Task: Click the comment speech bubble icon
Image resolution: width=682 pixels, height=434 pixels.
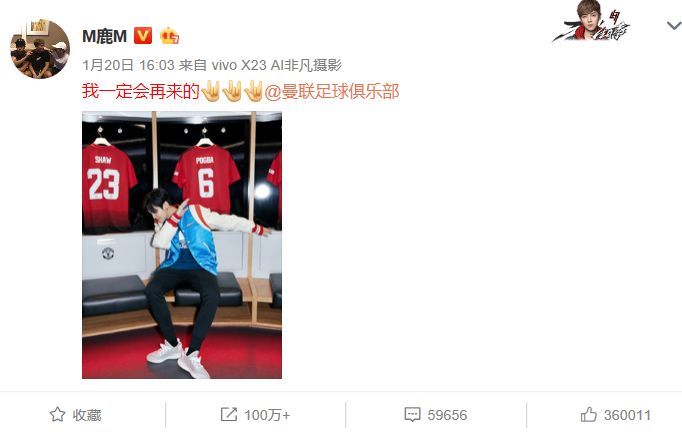Action: (412, 414)
